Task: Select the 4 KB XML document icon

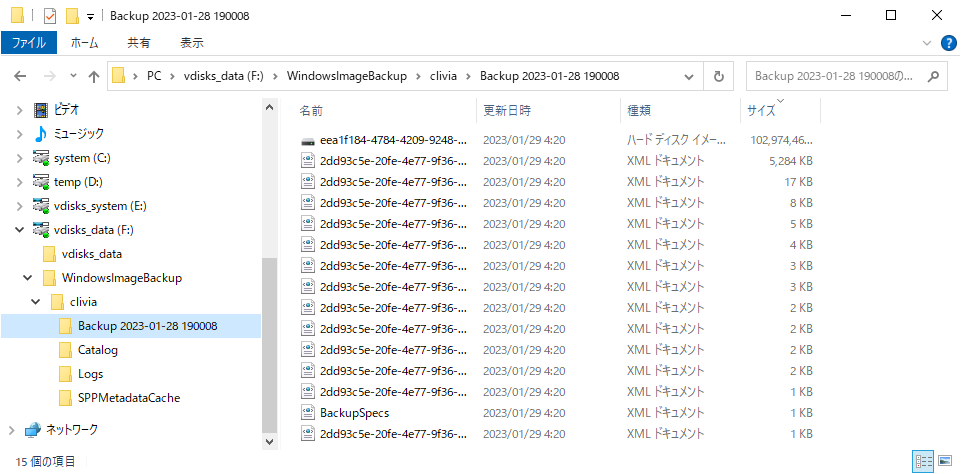Action: click(x=308, y=245)
